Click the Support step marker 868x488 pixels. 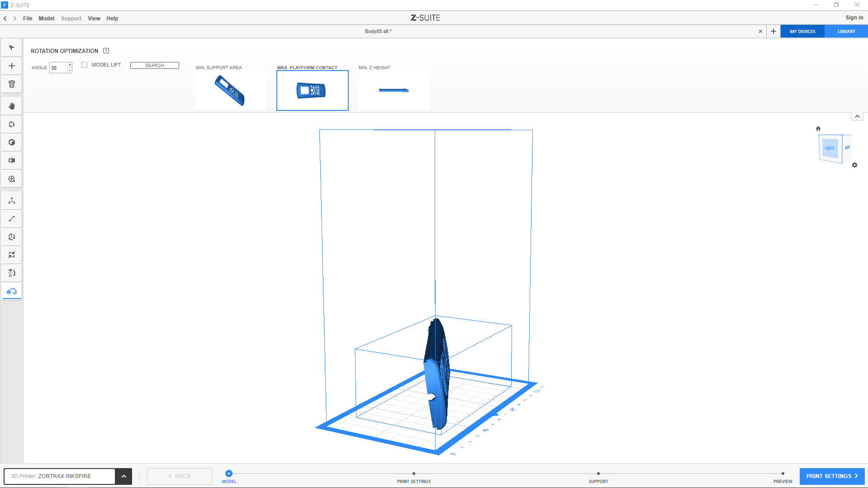[x=598, y=474]
